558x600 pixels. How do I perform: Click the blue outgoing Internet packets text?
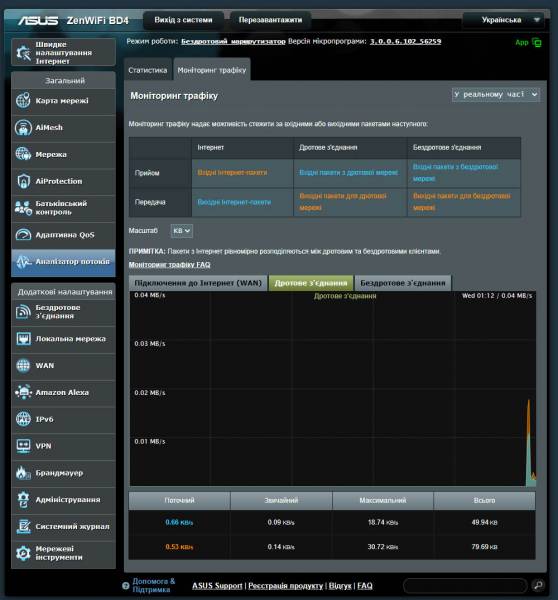234,202
